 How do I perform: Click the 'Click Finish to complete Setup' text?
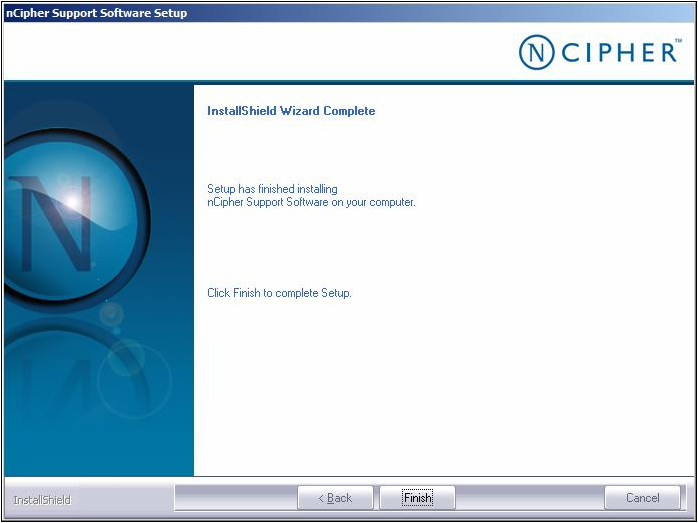tap(279, 293)
